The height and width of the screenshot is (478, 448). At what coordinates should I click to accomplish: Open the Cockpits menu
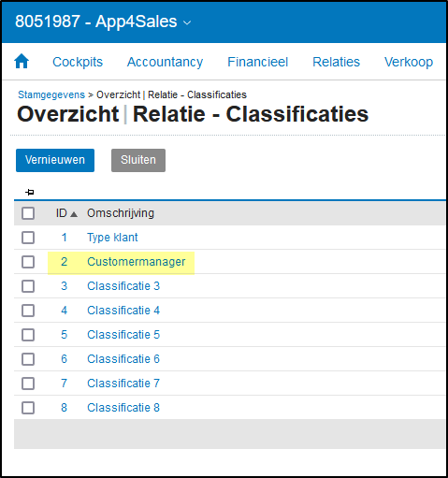click(78, 62)
